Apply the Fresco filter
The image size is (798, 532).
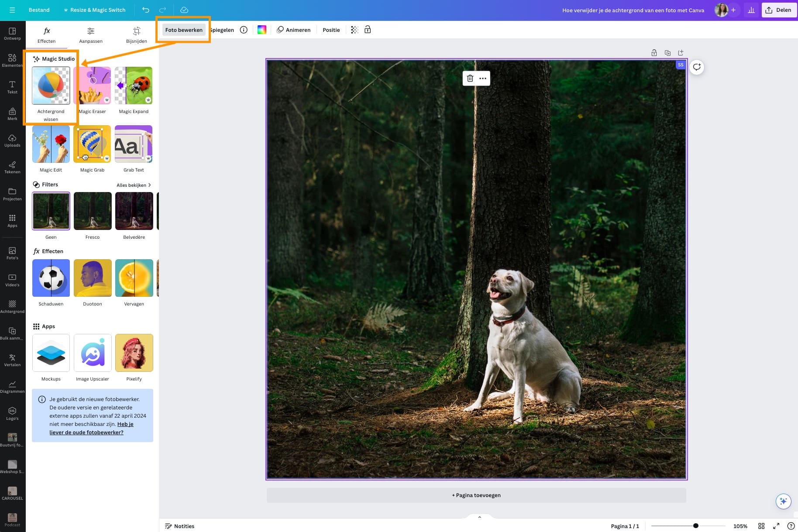(x=93, y=211)
